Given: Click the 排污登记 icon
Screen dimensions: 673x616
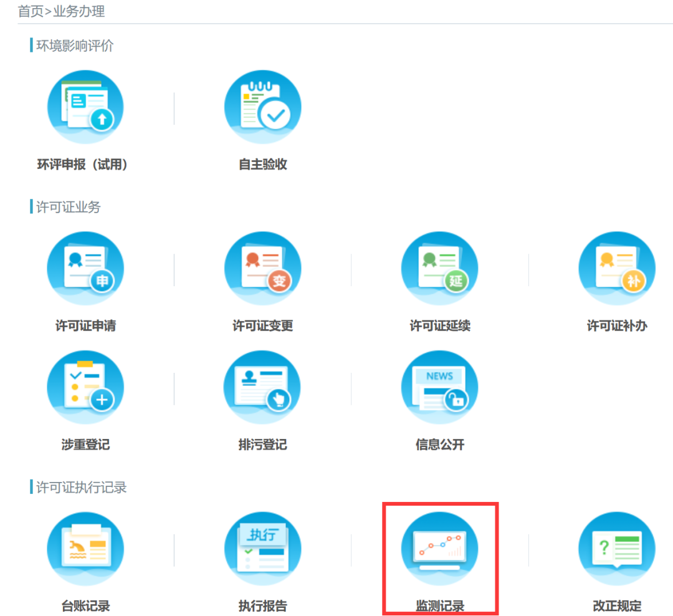Looking at the screenshot, I should pos(262,387).
